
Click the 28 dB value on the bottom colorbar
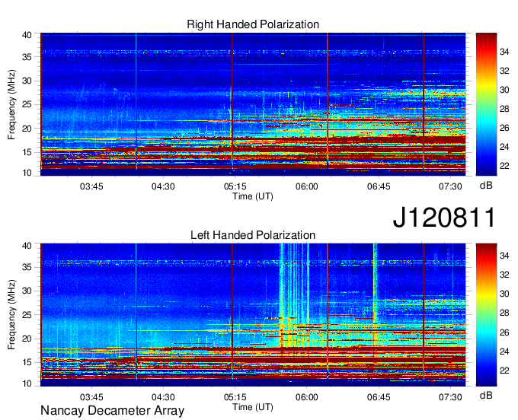pyautogui.click(x=504, y=313)
